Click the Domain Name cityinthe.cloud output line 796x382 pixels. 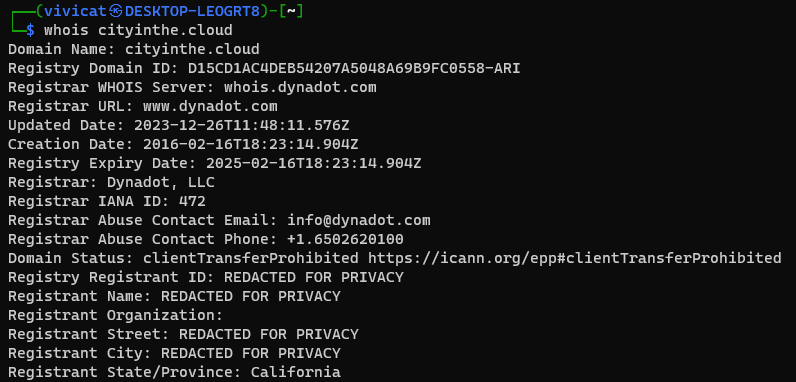[134, 49]
